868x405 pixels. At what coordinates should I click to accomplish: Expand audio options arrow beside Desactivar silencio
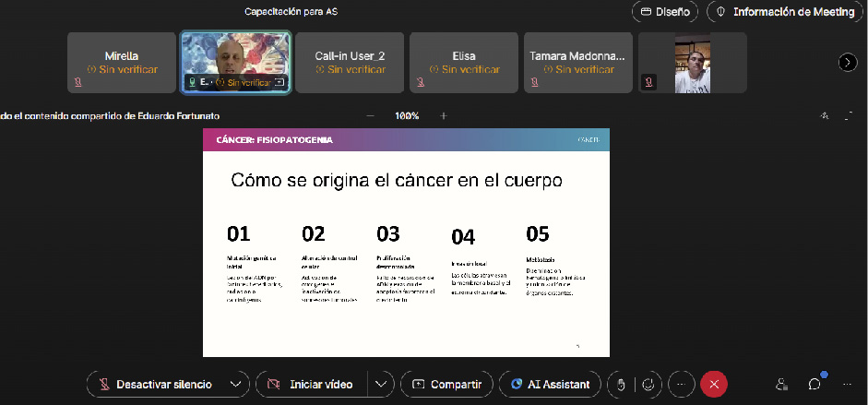pyautogui.click(x=237, y=384)
